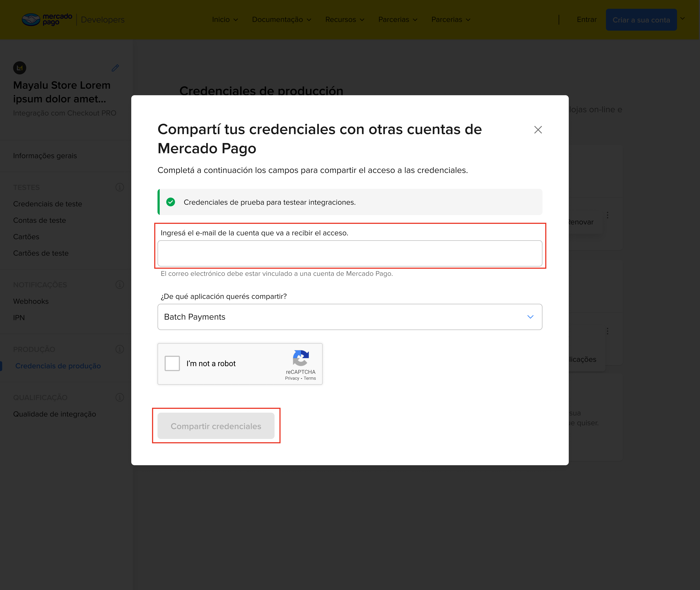
Task: Select Credenciais de produção
Action: tap(58, 366)
